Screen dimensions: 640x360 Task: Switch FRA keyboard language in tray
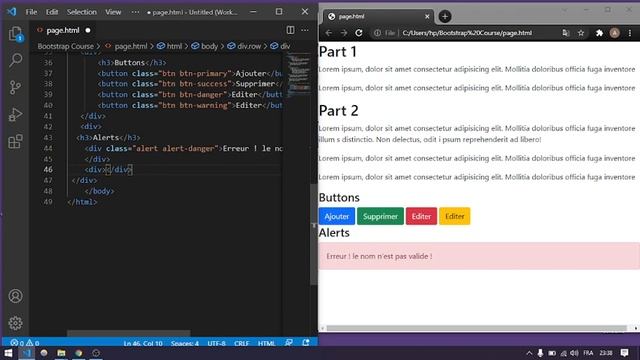point(588,353)
